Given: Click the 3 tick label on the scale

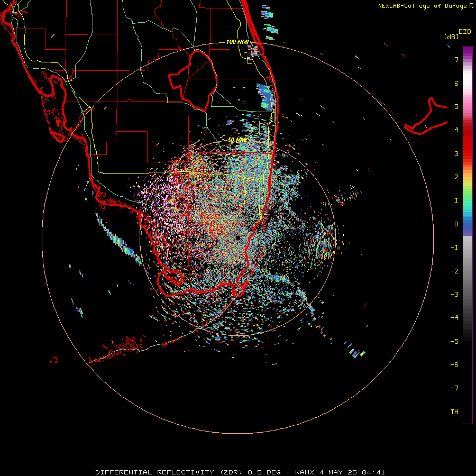Looking at the screenshot, I should [x=456, y=153].
